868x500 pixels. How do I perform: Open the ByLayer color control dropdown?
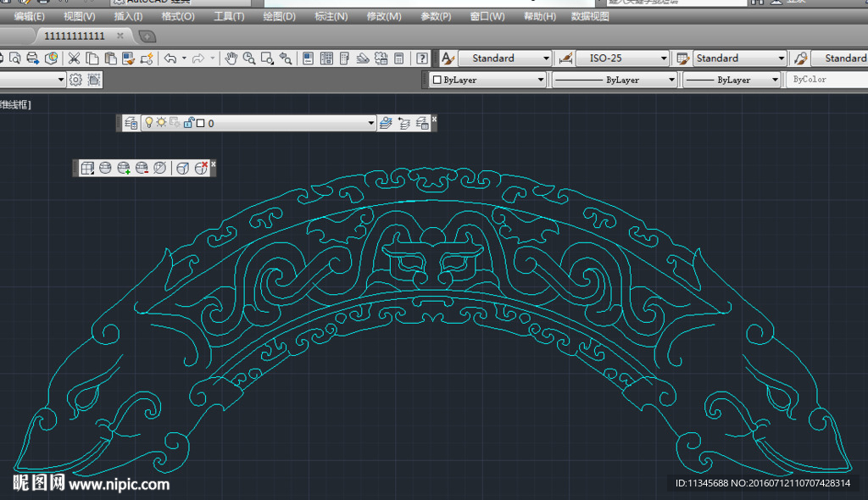point(487,80)
